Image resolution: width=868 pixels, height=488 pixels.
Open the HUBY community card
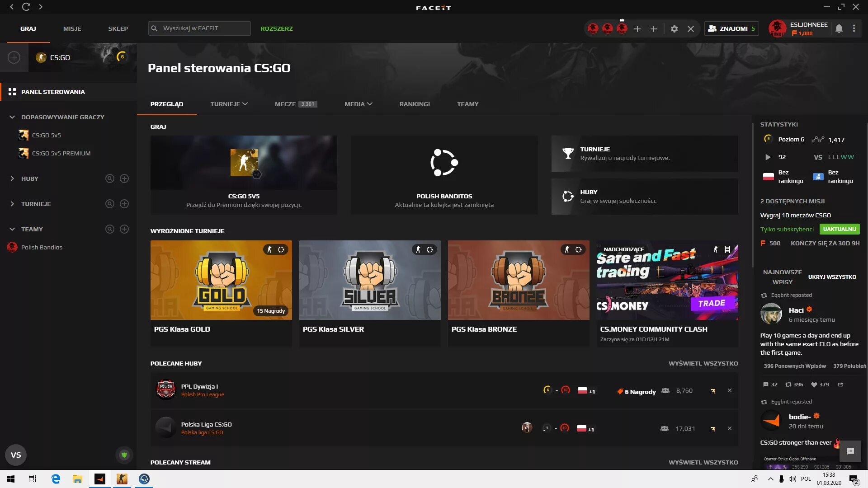click(645, 197)
